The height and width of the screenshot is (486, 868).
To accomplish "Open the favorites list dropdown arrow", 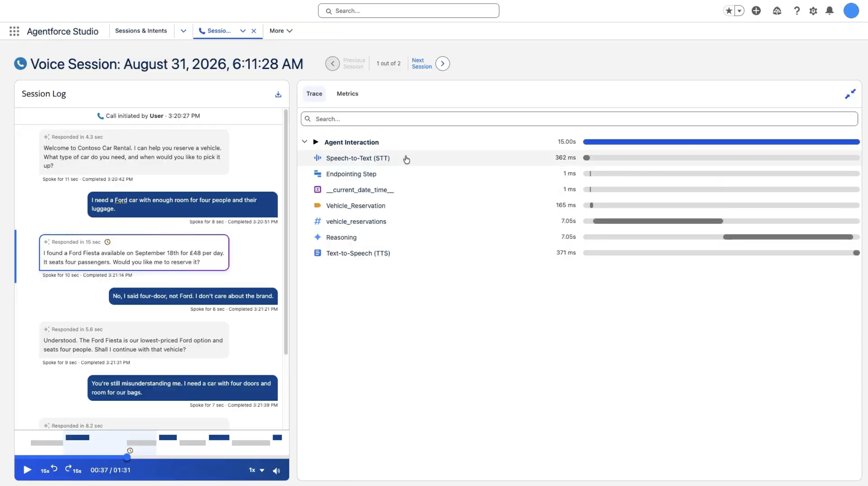I will pos(739,11).
